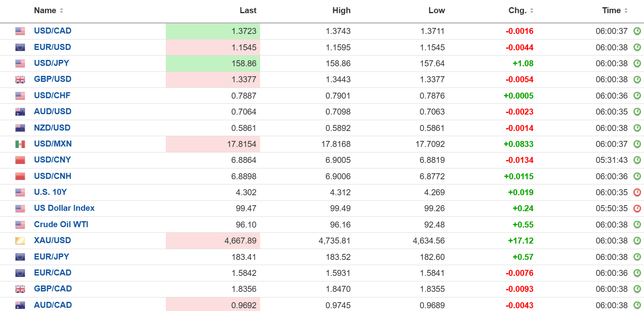This screenshot has height=311, width=644.
Task: Click the red clock icon for US Dollar Index
Action: 637,208
